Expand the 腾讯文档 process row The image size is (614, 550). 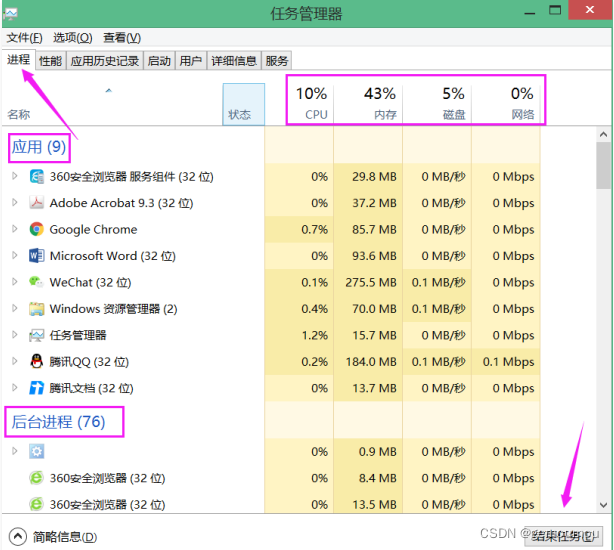[x=14, y=388]
